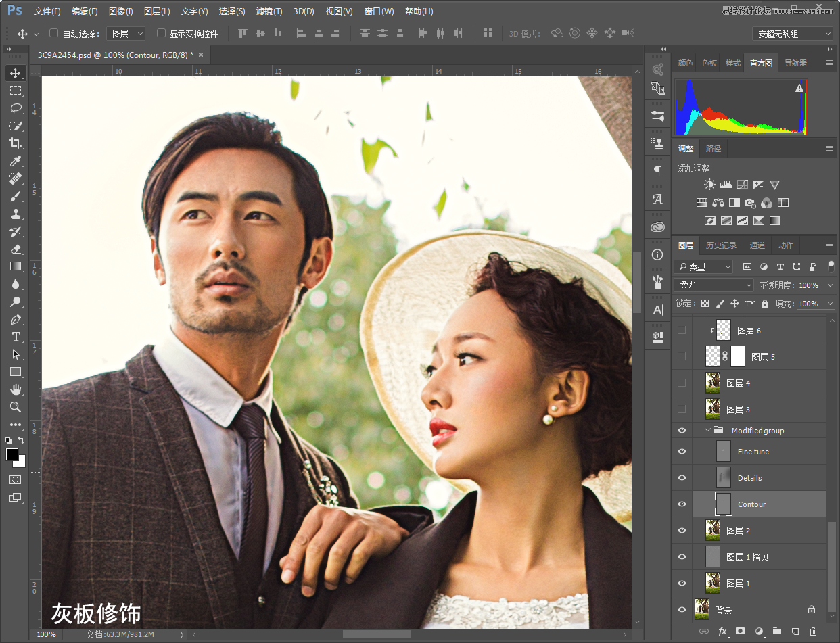Enable the 自动选择 checkbox
Viewport: 840px width, 643px height.
click(54, 33)
